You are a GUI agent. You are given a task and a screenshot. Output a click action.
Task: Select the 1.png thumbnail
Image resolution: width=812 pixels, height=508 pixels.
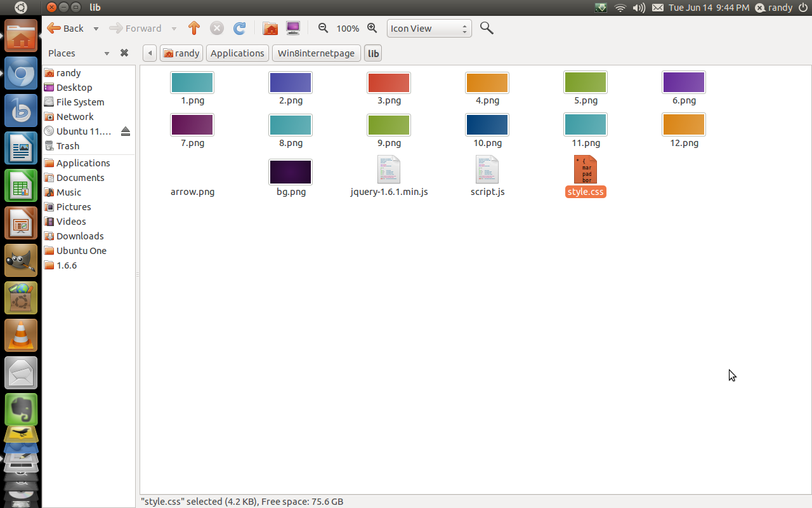point(192,83)
